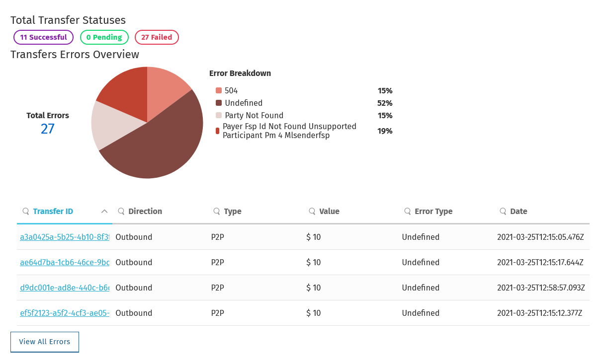Image resolution: width=607 pixels, height=364 pixels.
Task: Click the search icon in Error Type column
Action: click(407, 211)
